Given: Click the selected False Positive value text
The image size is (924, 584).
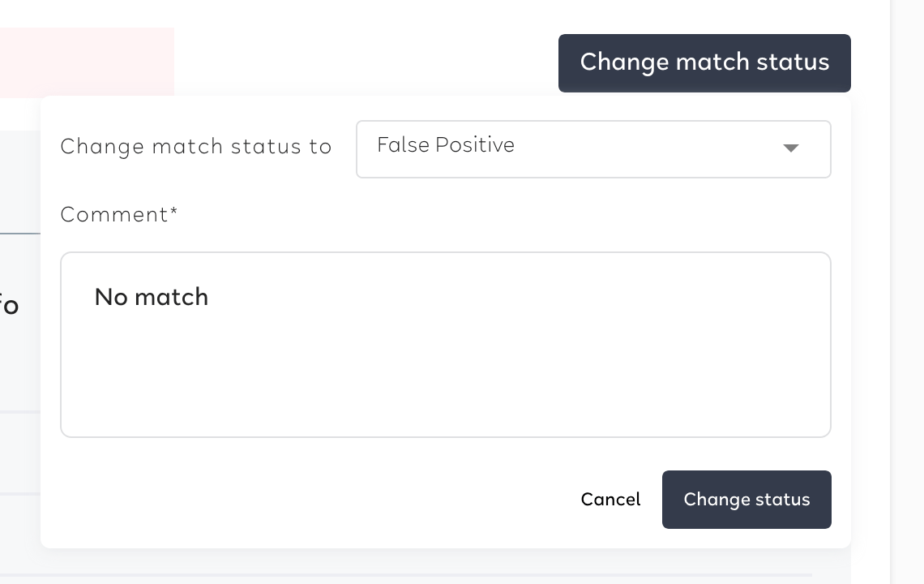Looking at the screenshot, I should click(446, 145).
